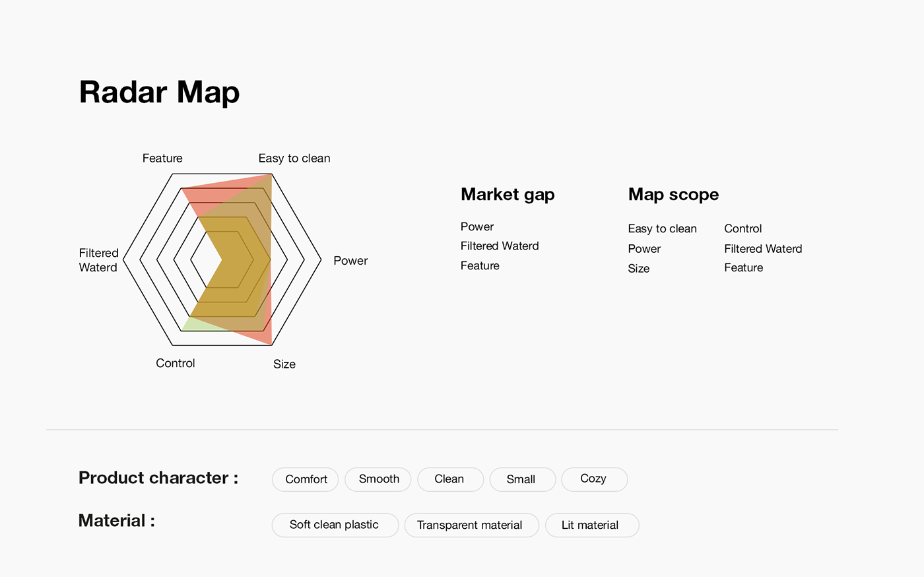The width and height of the screenshot is (924, 577).
Task: Click the Easy to clean radar axis label
Action: (294, 158)
